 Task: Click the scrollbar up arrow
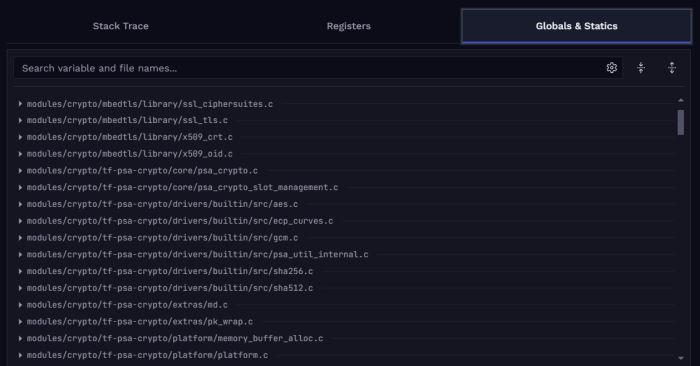pos(681,100)
